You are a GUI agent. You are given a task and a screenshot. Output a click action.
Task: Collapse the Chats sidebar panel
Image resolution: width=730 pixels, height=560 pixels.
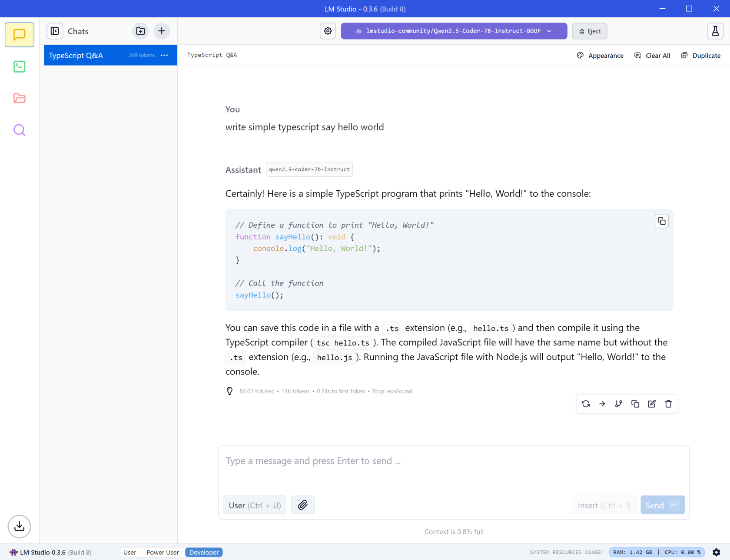click(55, 31)
